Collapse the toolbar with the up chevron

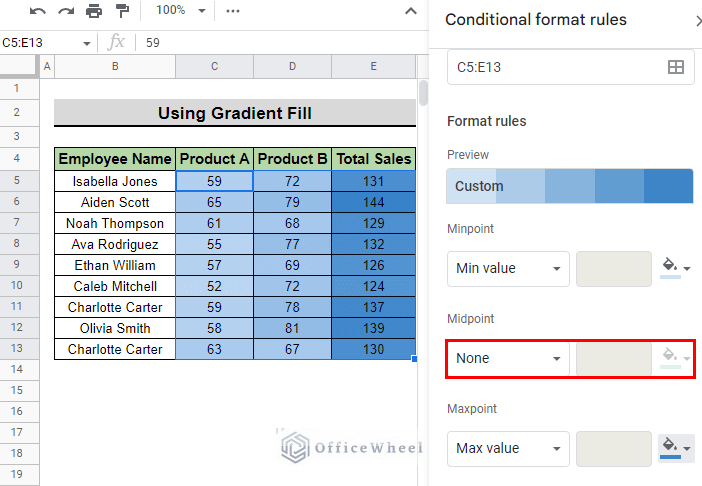pos(411,11)
